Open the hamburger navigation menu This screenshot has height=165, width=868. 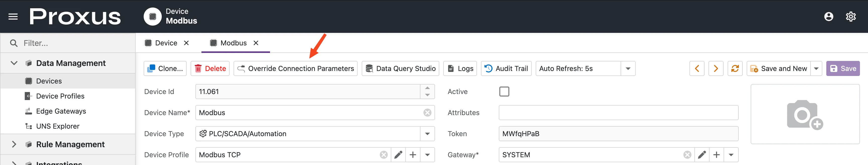coord(13,17)
